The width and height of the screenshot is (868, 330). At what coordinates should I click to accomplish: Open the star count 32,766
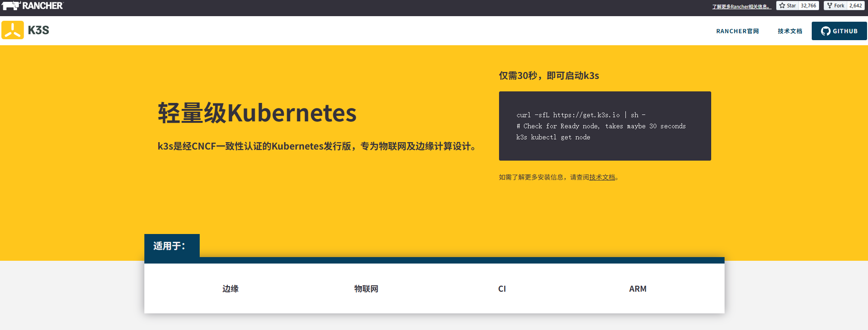point(809,6)
